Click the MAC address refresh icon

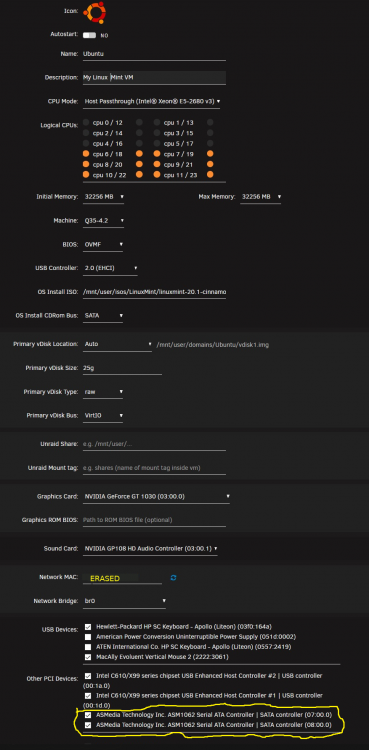pos(173,578)
